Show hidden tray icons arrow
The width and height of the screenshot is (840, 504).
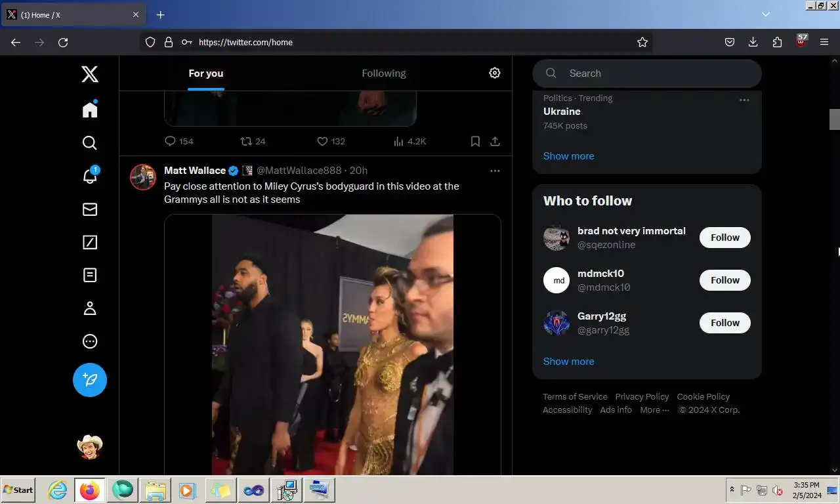point(732,490)
